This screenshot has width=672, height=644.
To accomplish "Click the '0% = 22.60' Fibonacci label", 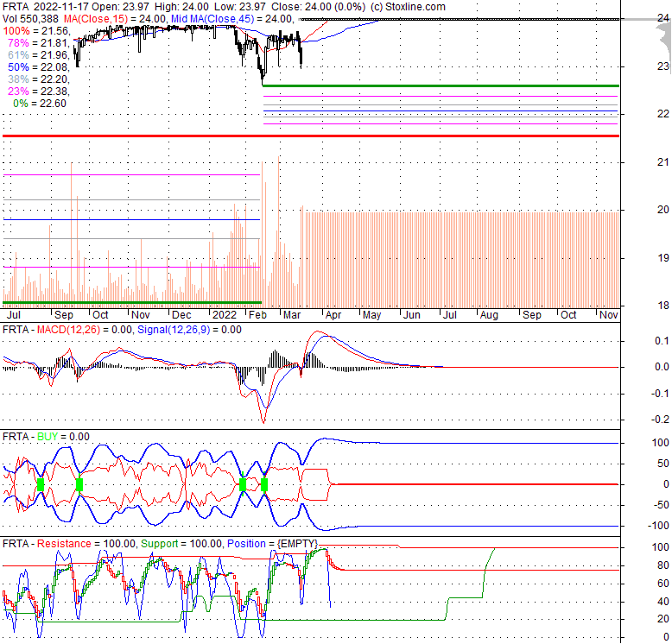I will pos(40,104).
